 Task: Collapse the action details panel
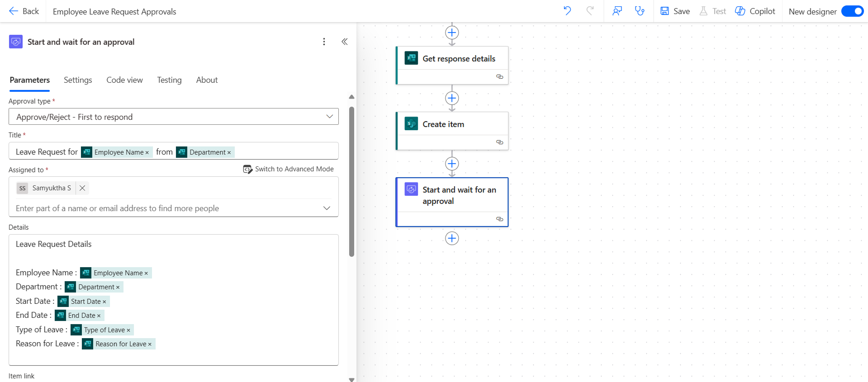[x=345, y=42]
